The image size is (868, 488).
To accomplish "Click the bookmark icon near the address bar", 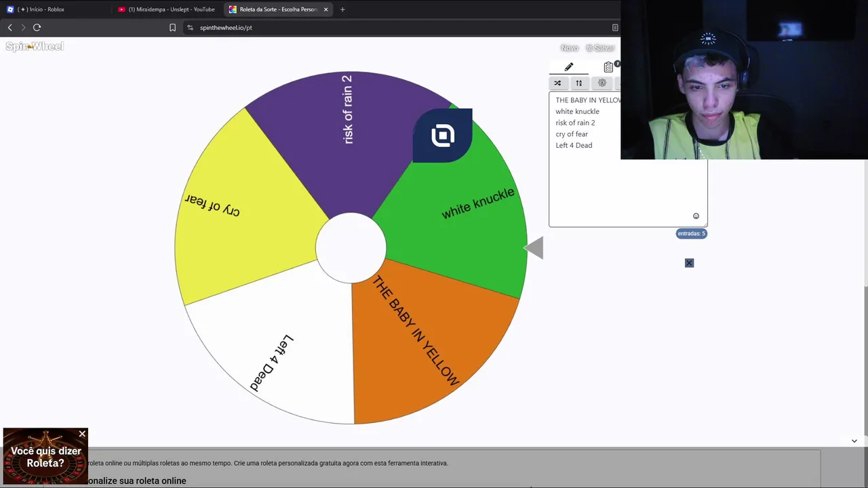I will click(x=172, y=28).
